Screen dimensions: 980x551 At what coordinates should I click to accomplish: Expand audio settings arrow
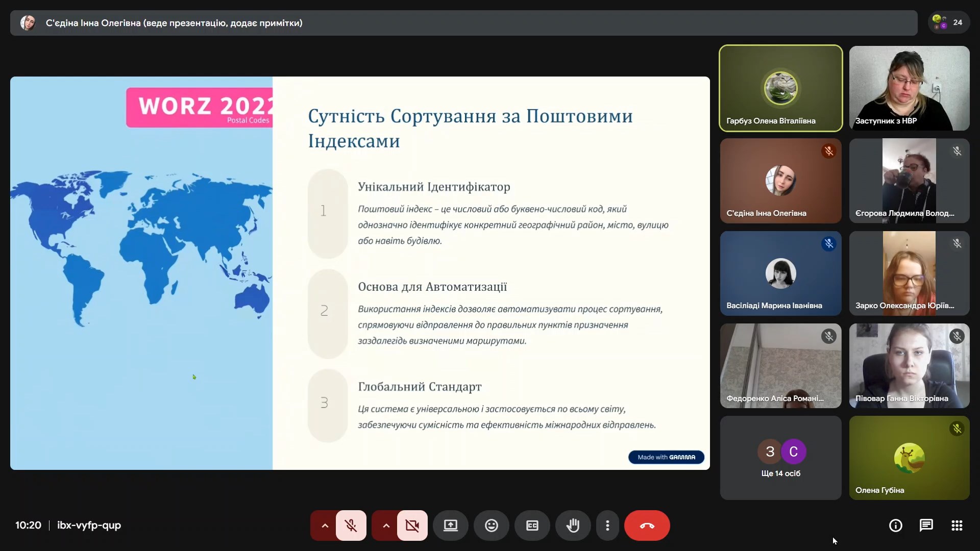coord(325,525)
